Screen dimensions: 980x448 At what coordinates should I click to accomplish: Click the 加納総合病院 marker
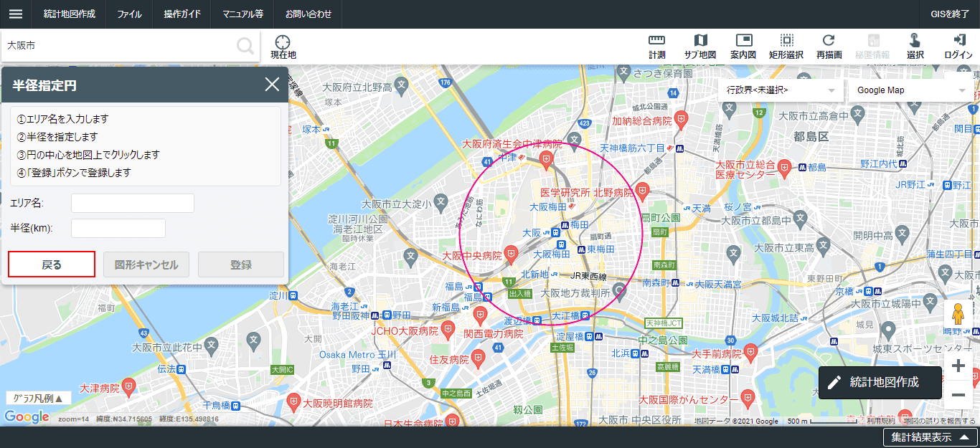[x=682, y=119]
